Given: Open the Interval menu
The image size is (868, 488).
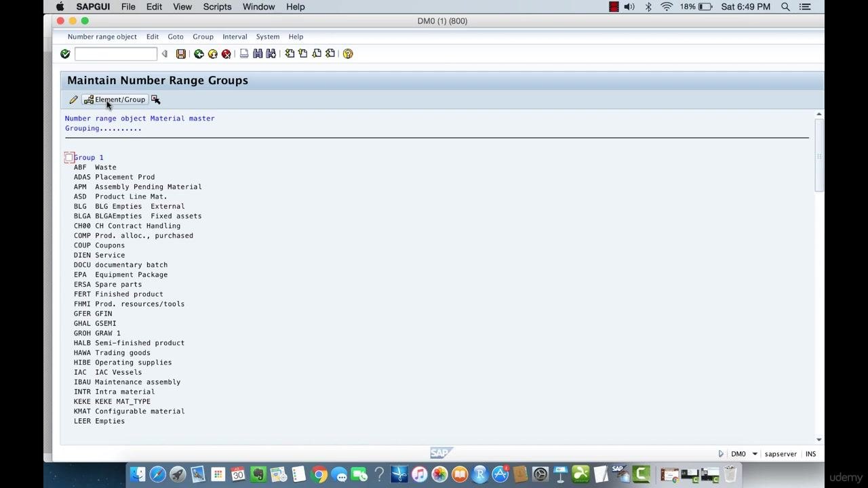Looking at the screenshot, I should (x=235, y=37).
